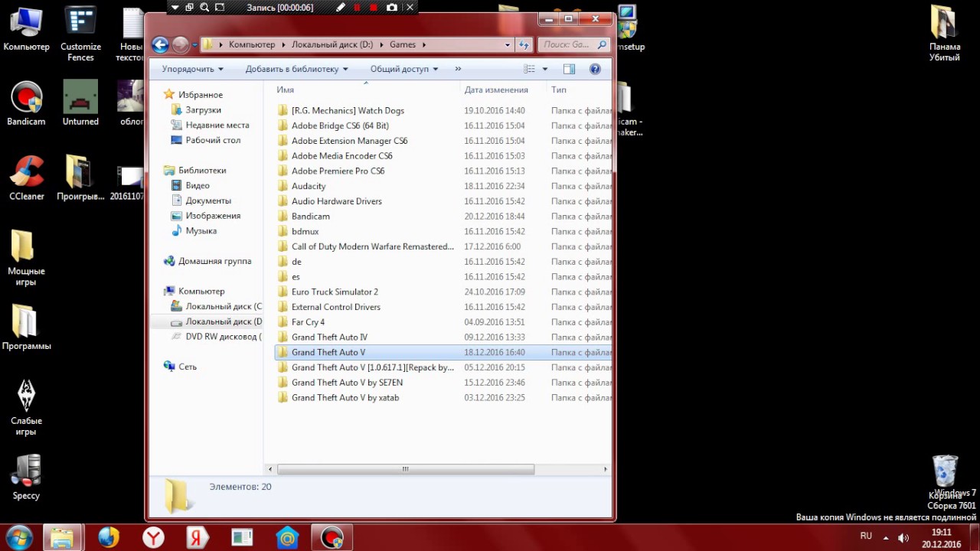Click the volume speaker icon in system tray
Viewport: 980px width, 551px height.
coord(903,538)
